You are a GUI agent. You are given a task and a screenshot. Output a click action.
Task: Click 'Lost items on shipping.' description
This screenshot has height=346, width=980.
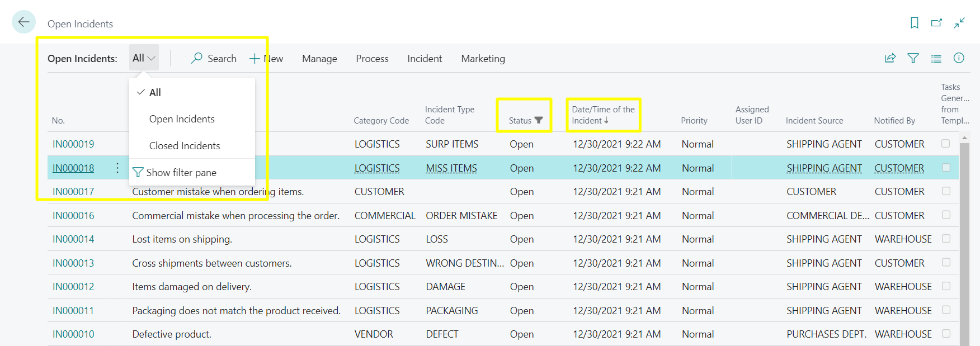pos(182,239)
